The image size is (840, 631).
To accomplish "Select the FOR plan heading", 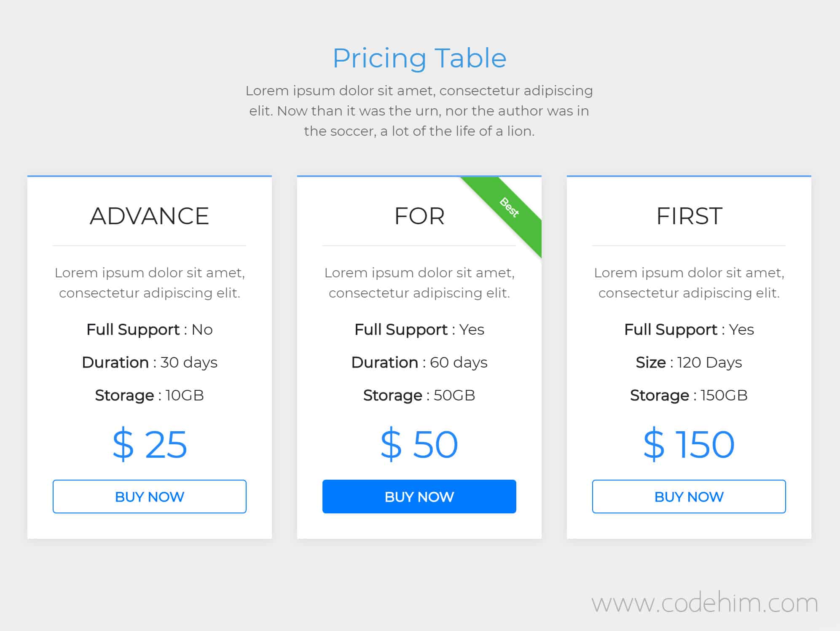I will [420, 216].
